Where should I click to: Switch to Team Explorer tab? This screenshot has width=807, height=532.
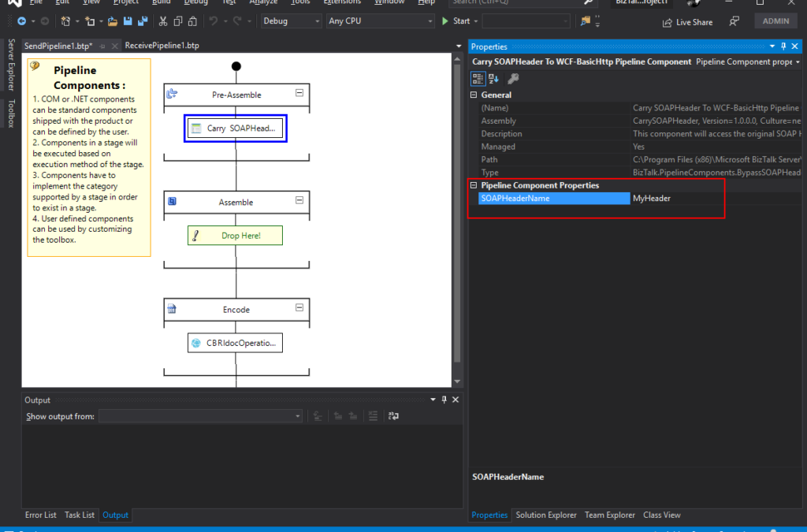point(610,515)
